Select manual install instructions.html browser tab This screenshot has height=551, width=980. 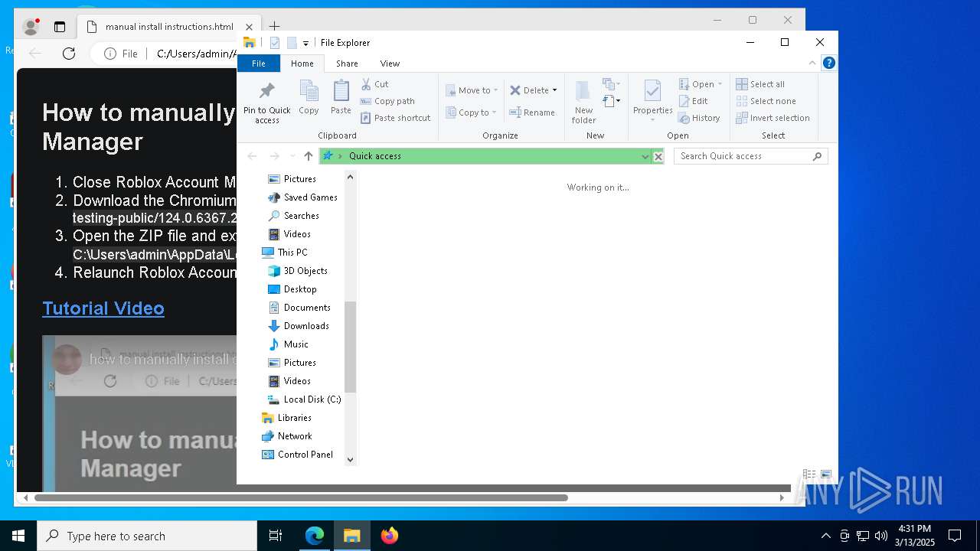pos(169,27)
